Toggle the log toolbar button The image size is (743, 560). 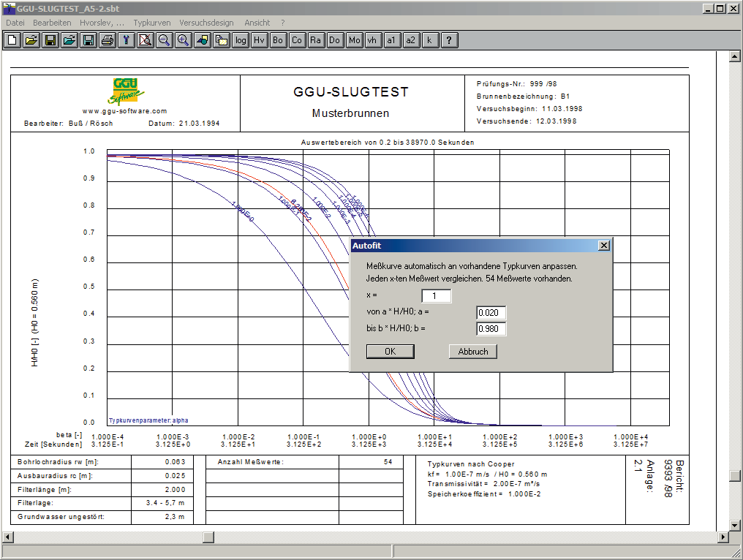click(241, 40)
